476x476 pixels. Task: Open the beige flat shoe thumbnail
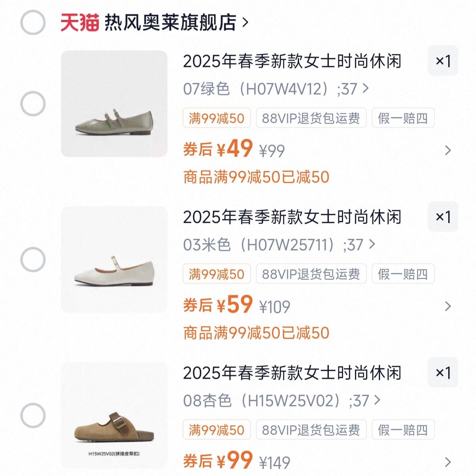pos(114,260)
